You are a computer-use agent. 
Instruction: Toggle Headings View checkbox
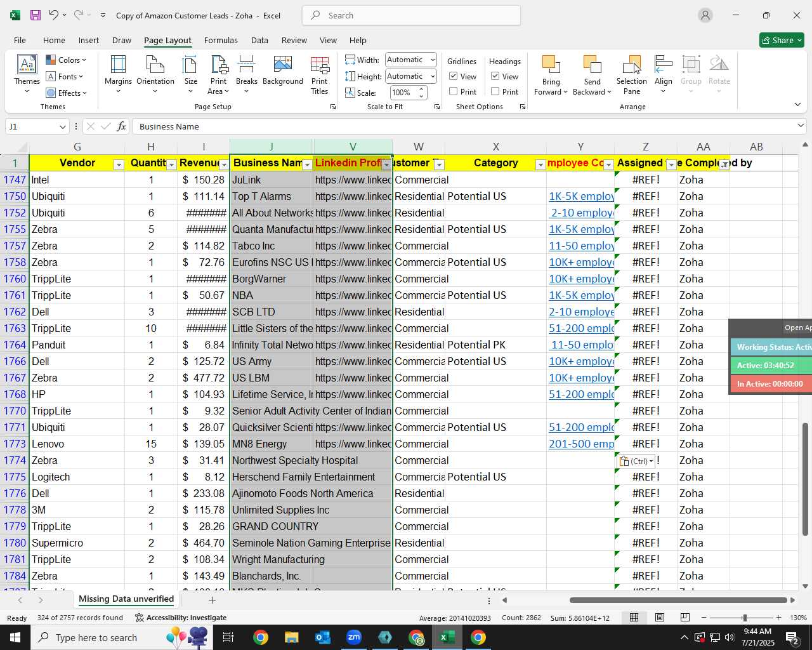coord(495,76)
